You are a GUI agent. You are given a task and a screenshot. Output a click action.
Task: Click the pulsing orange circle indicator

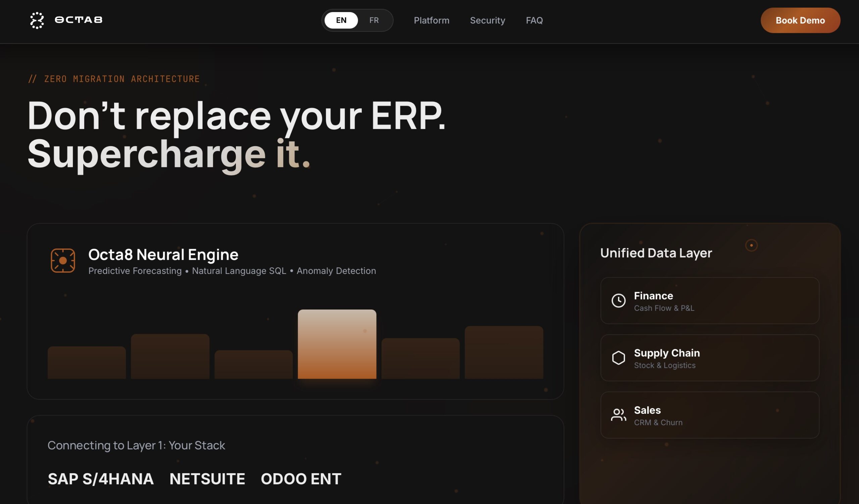pyautogui.click(x=751, y=245)
